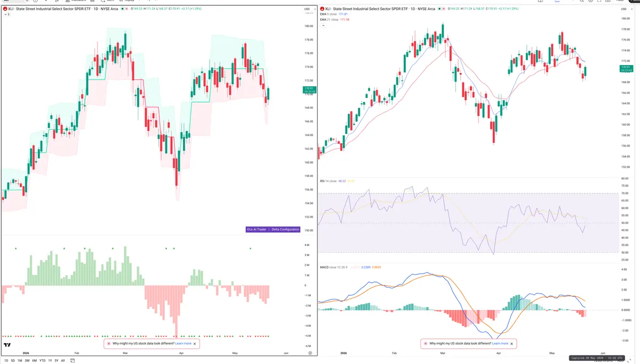Select the 3M time range
This screenshot has width=640, height=364.
tap(27, 361)
